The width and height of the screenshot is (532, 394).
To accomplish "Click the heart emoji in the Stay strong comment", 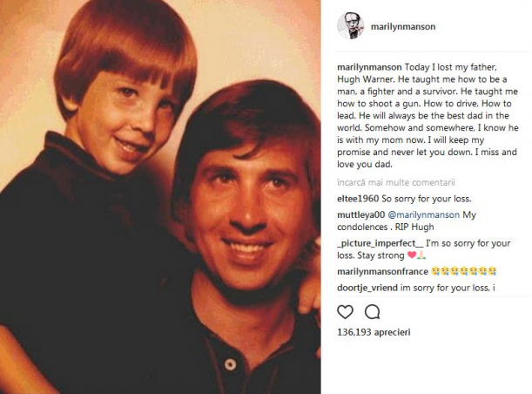I will pyautogui.click(x=414, y=257).
